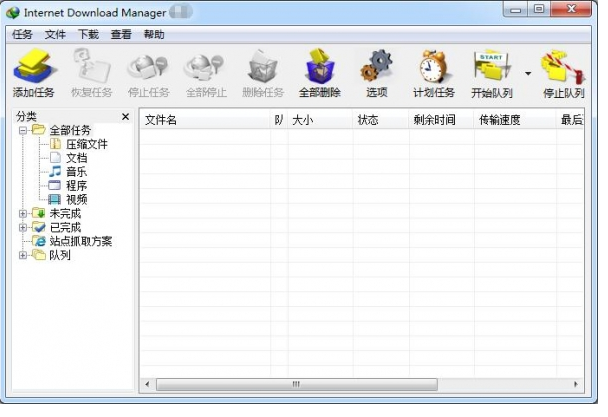The image size is (608, 417).
Task: Sort by 剩余时间 column header
Action: click(441, 120)
